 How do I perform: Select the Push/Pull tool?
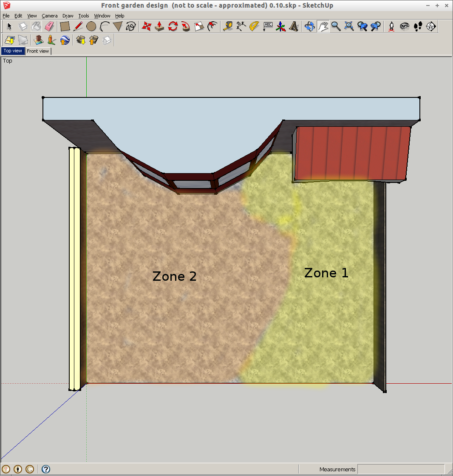point(159,26)
